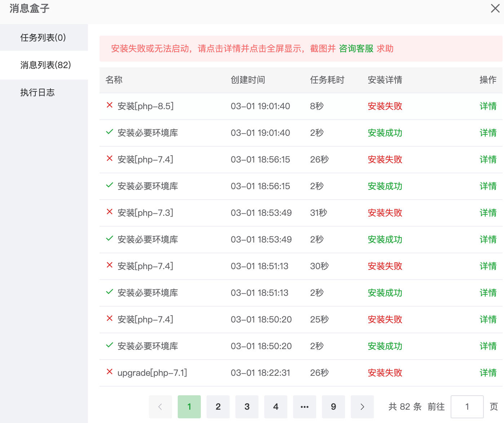504x423 pixels.
Task: Click the failure icon beside upgrade[php-7.1]
Action: (x=110, y=372)
